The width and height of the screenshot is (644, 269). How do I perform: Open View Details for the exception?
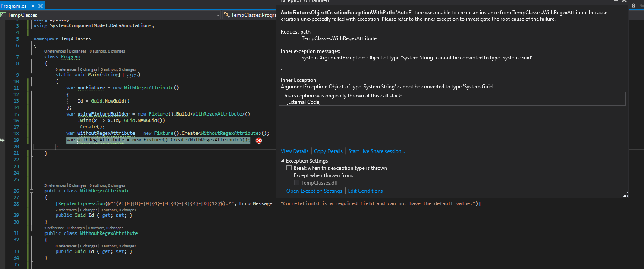295,151
